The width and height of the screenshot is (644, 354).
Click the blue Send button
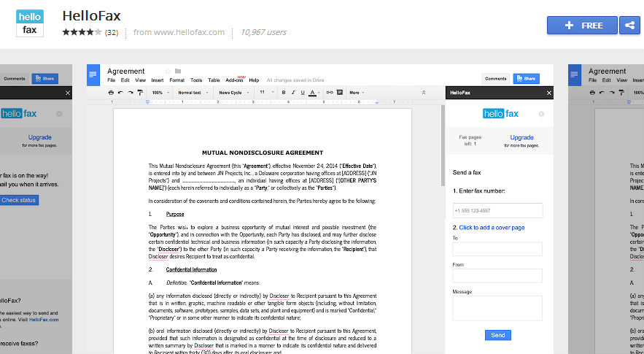point(498,335)
